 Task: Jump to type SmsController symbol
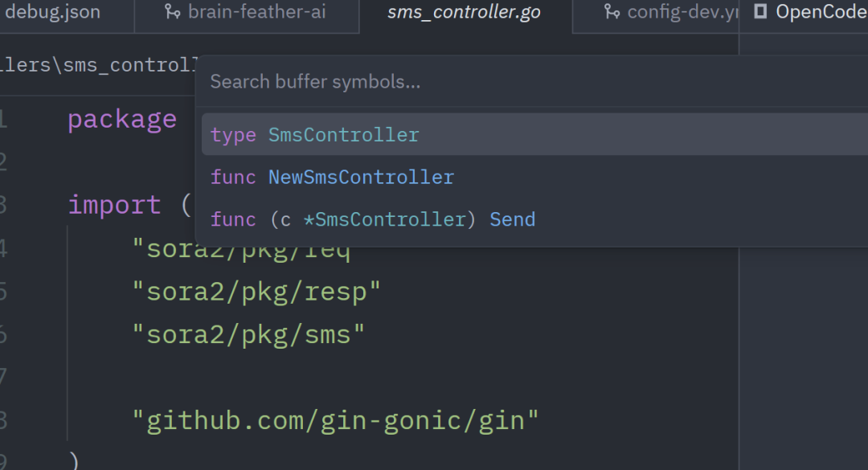point(534,134)
